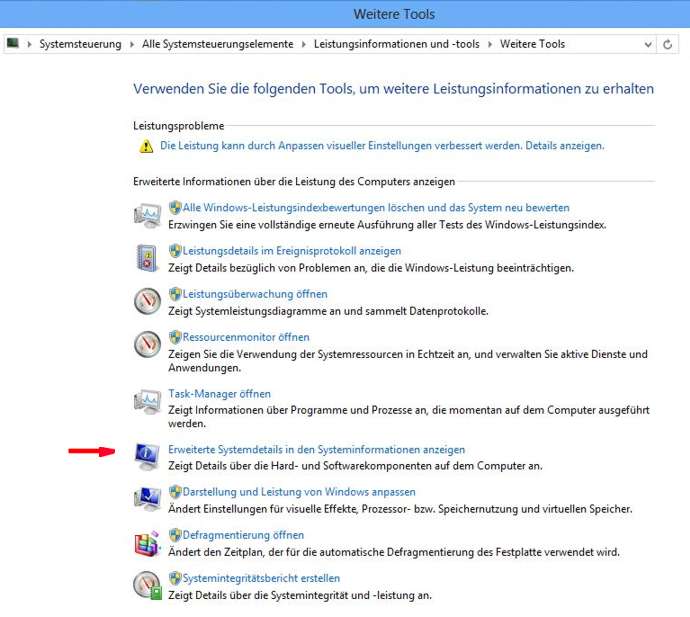
Task: Click the UAC shield before Alle Windows-Leistungsindexbewertungen löschen
Action: tap(175, 207)
